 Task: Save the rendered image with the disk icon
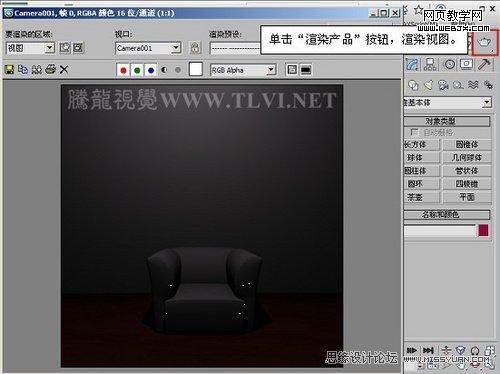click(9, 69)
